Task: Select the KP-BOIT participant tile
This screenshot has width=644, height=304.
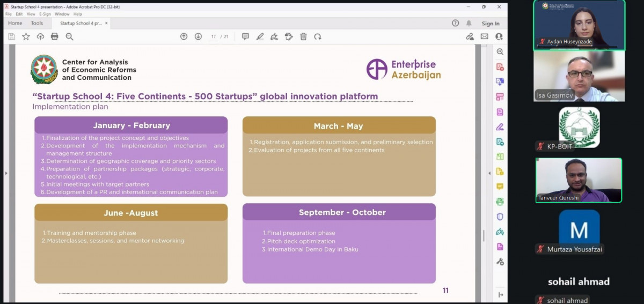Action: tap(579, 128)
